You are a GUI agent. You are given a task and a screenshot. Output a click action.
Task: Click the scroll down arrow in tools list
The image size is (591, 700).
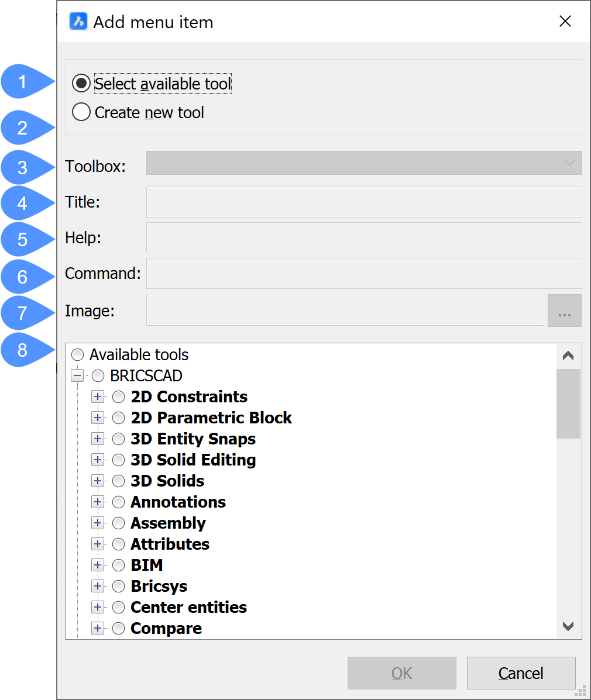click(568, 626)
